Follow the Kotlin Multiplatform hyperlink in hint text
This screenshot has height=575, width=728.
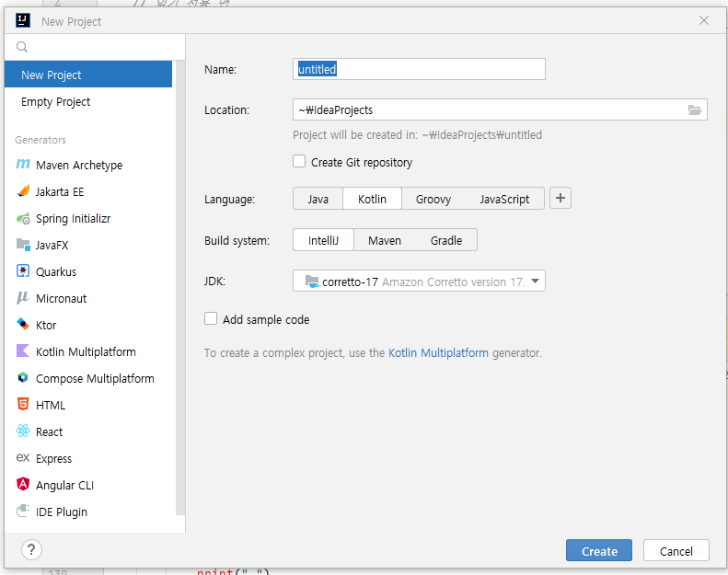[x=438, y=352]
